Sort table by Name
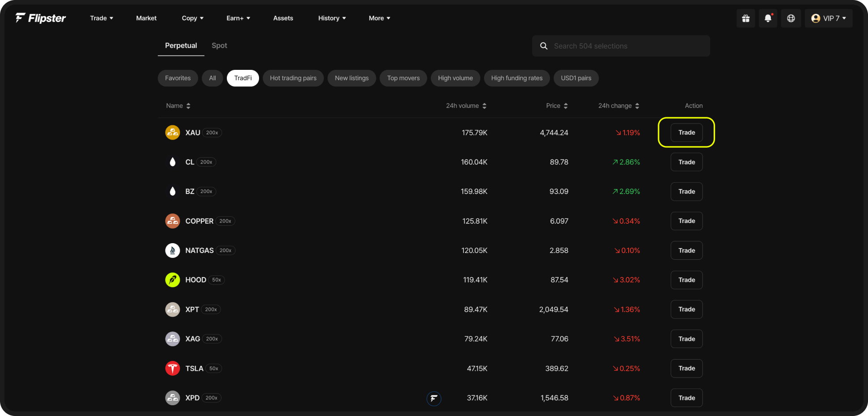The height and width of the screenshot is (416, 868). pos(178,106)
